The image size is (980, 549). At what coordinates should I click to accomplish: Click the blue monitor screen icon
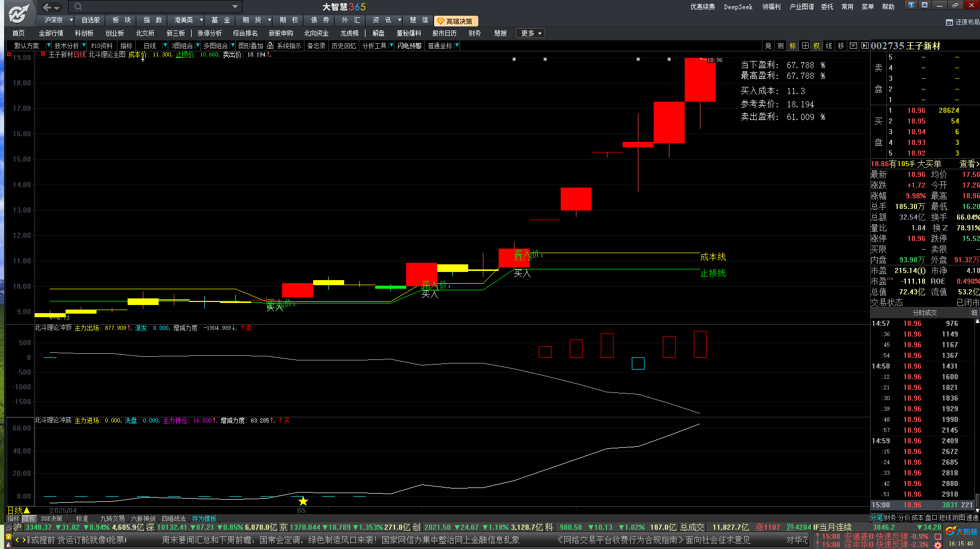coord(911,5)
